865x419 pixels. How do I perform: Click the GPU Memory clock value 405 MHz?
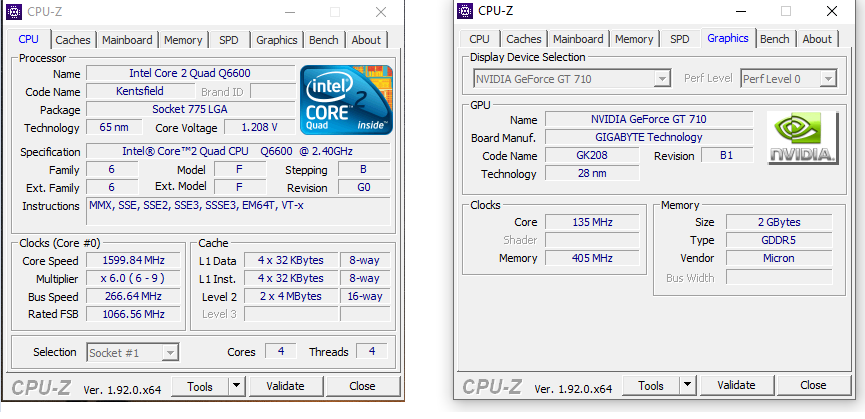coord(592,258)
